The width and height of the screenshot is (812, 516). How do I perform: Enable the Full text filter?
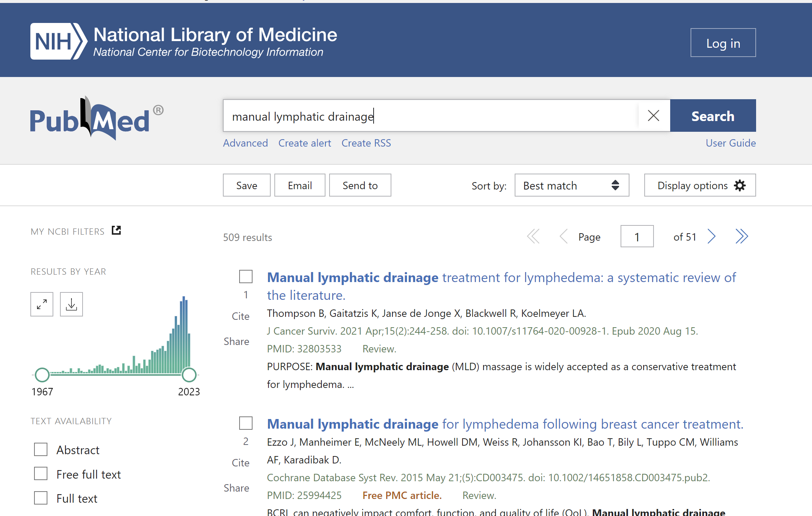pyautogui.click(x=41, y=498)
